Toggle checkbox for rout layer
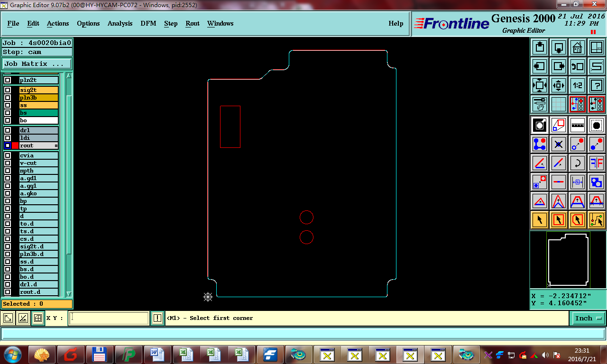Viewport: 607px width, 364px height. point(8,146)
